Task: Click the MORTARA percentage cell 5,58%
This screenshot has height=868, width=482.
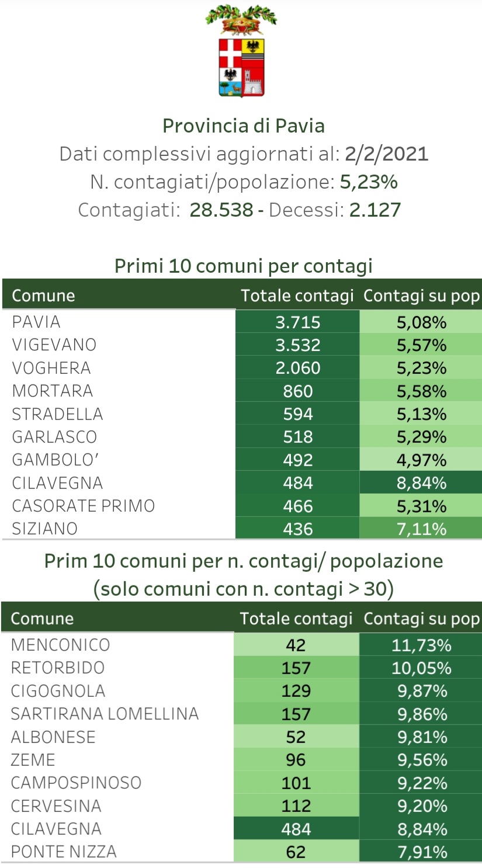Action: 421,391
